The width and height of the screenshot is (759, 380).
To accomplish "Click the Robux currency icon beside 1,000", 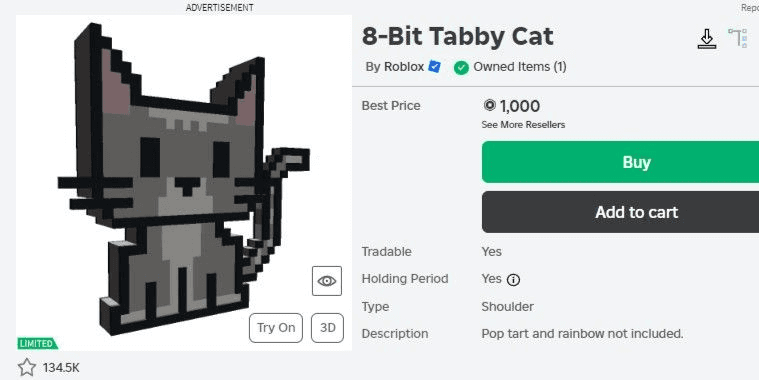I will point(489,105).
